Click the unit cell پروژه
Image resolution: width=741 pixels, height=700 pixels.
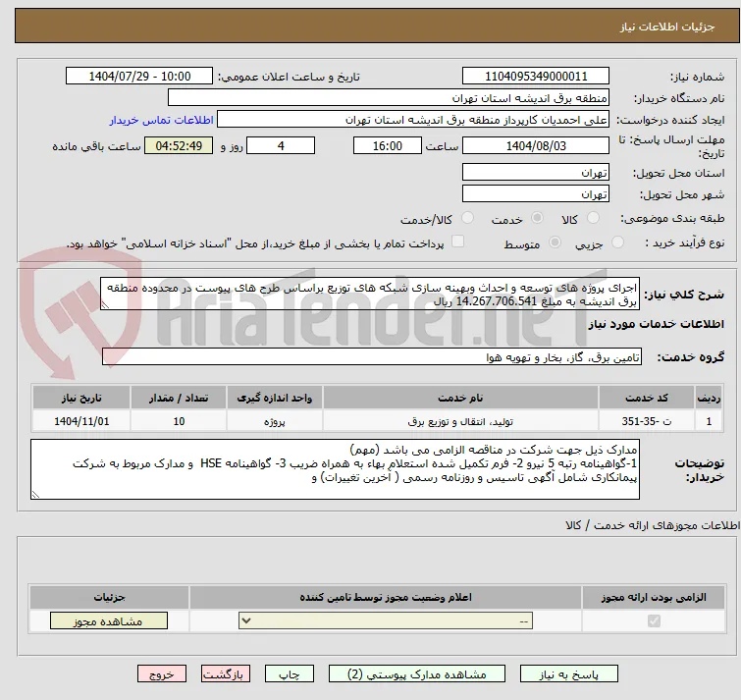275,421
